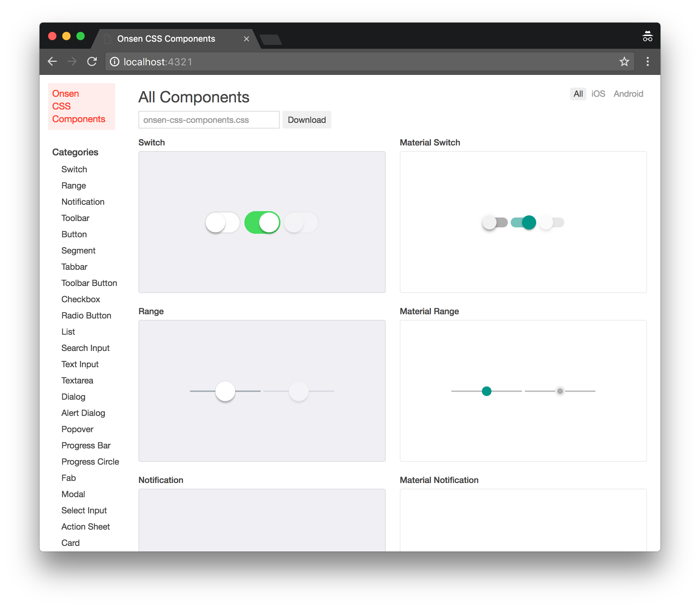Click the Checkbox category in sidebar
700x608 pixels.
[x=79, y=299]
